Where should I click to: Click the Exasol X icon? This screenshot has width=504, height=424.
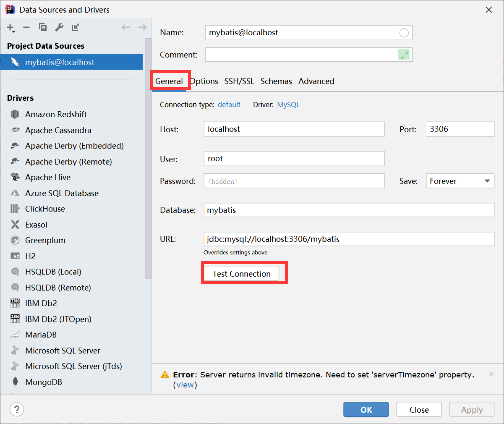click(x=15, y=225)
